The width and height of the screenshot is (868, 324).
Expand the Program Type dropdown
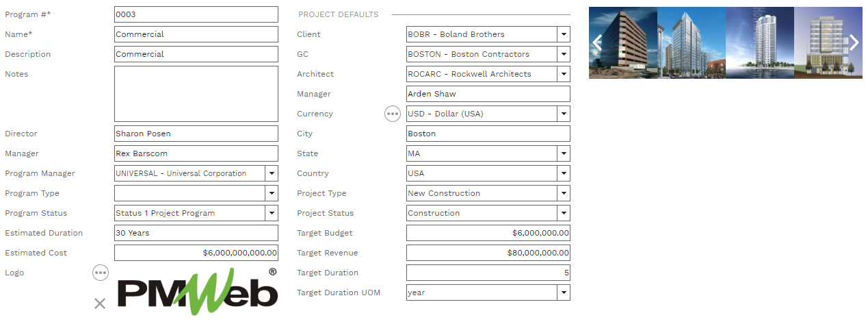[x=271, y=193]
